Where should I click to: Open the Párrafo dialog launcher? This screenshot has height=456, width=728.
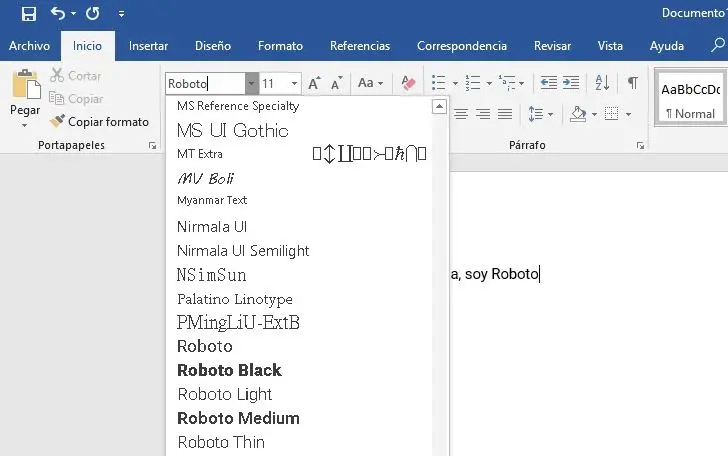640,146
